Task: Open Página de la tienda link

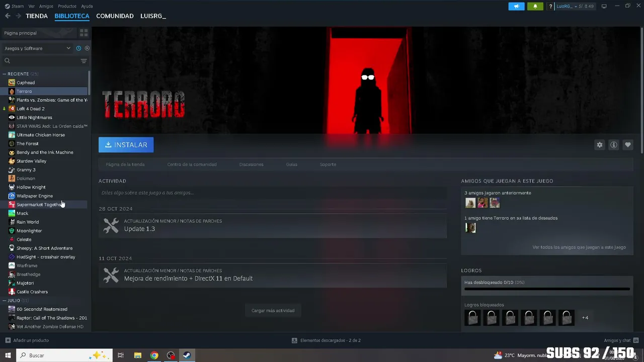Action: click(x=125, y=164)
